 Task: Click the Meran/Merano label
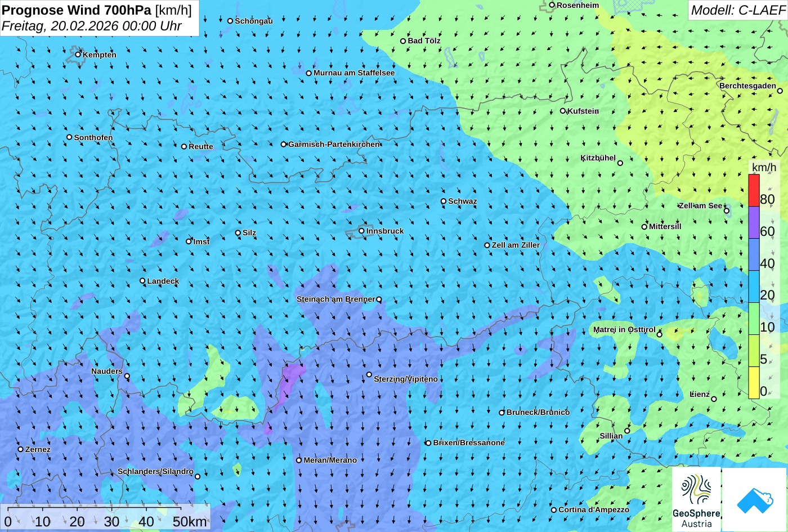pyautogui.click(x=330, y=460)
